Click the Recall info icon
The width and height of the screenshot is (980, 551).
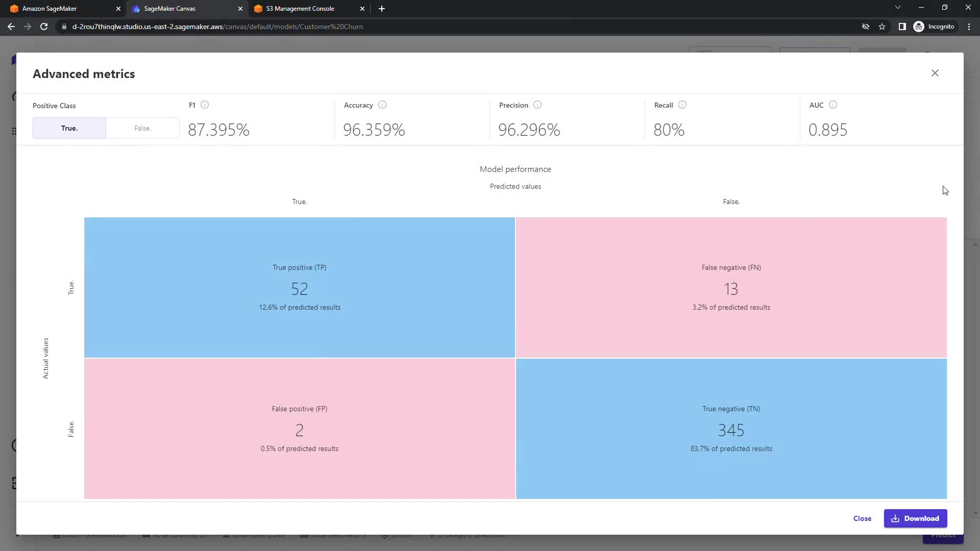tap(682, 105)
